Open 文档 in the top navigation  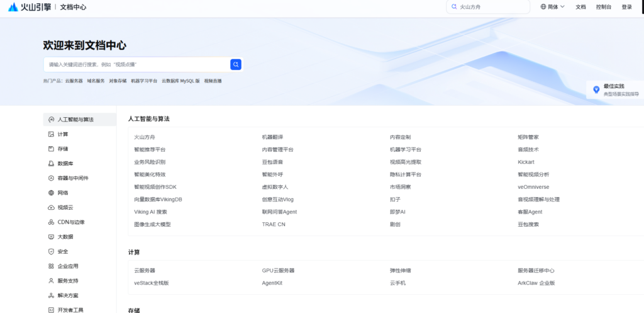pos(580,7)
